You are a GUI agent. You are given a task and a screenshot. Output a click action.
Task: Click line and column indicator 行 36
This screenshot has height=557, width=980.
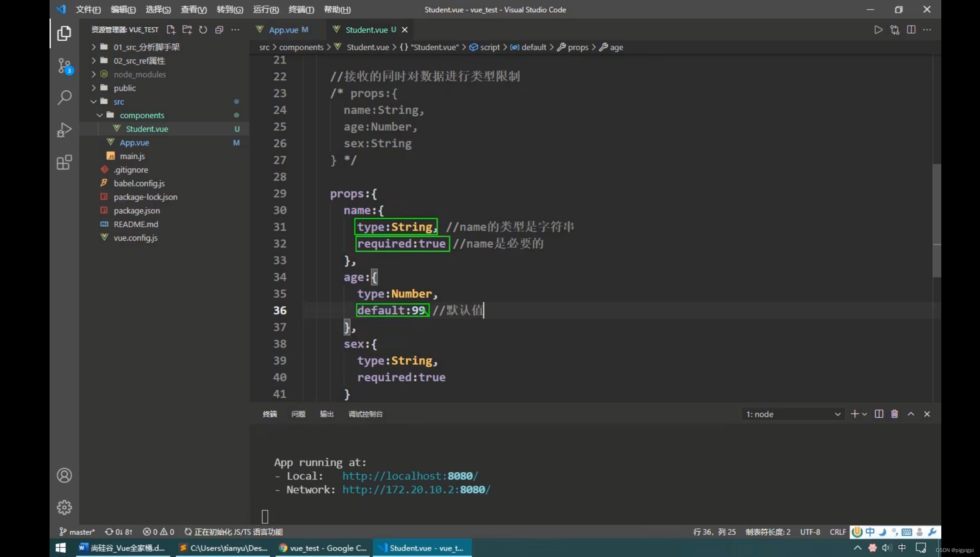point(714,532)
